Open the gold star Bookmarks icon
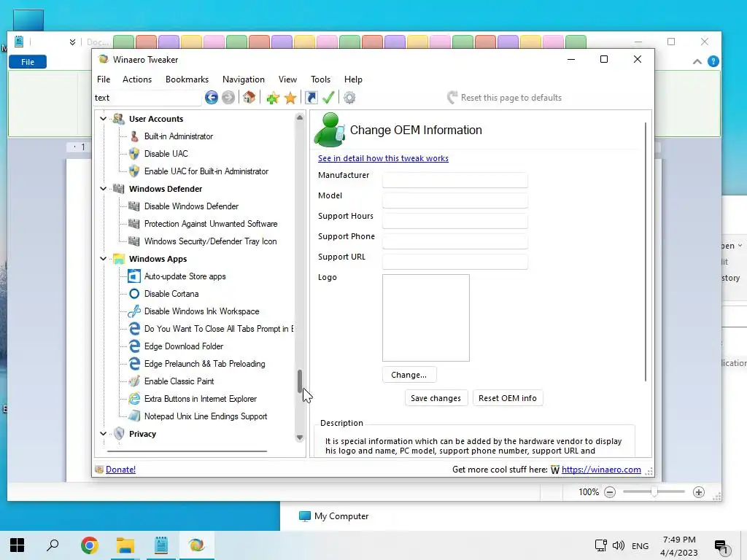This screenshot has height=560, width=747. pos(290,98)
